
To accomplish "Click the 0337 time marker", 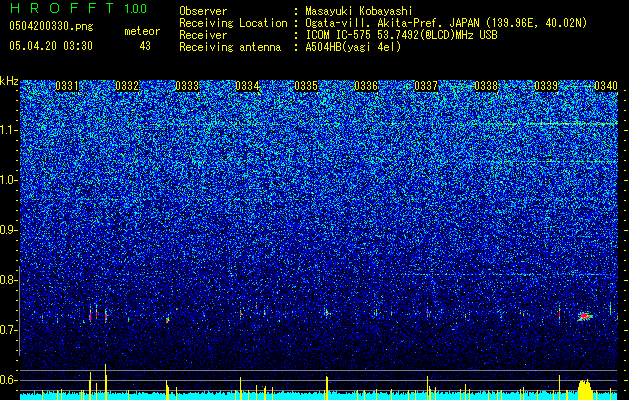I will 426,86.
